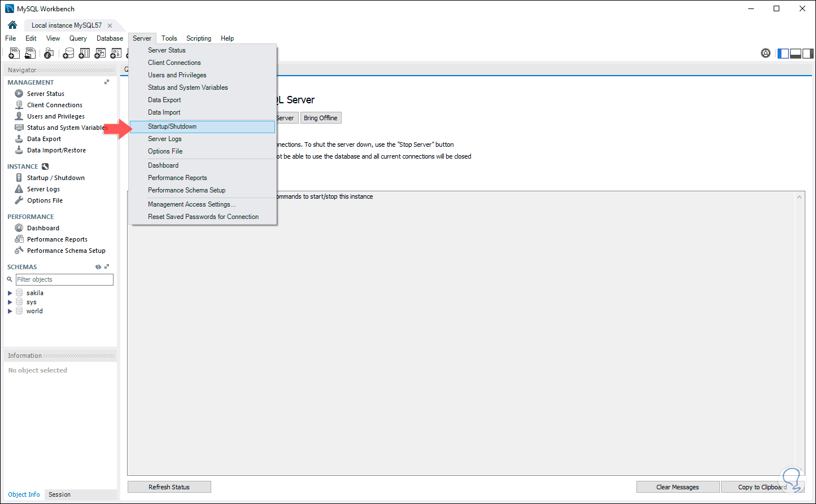Switch to the Local instance MySQL57 tab
This screenshot has height=504, width=816.
[67, 25]
